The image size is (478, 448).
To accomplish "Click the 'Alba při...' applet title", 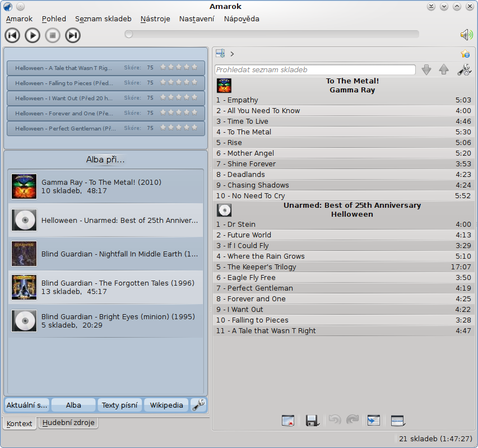I will 105,160.
